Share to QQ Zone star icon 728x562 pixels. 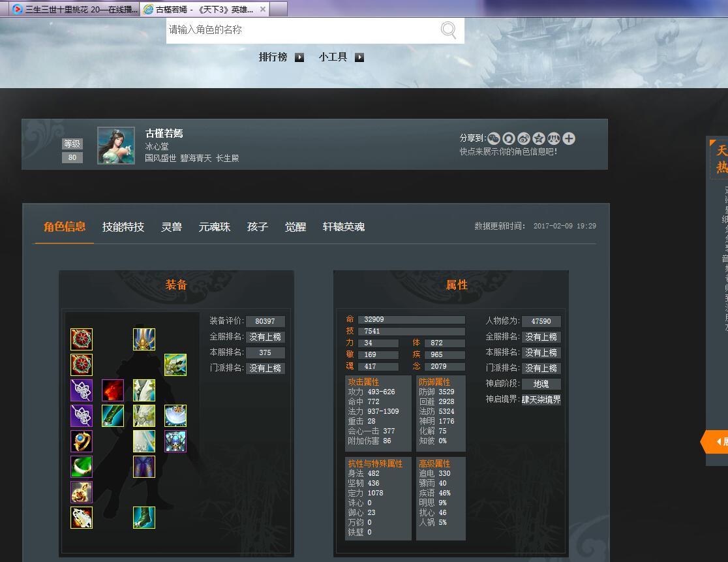pos(539,138)
